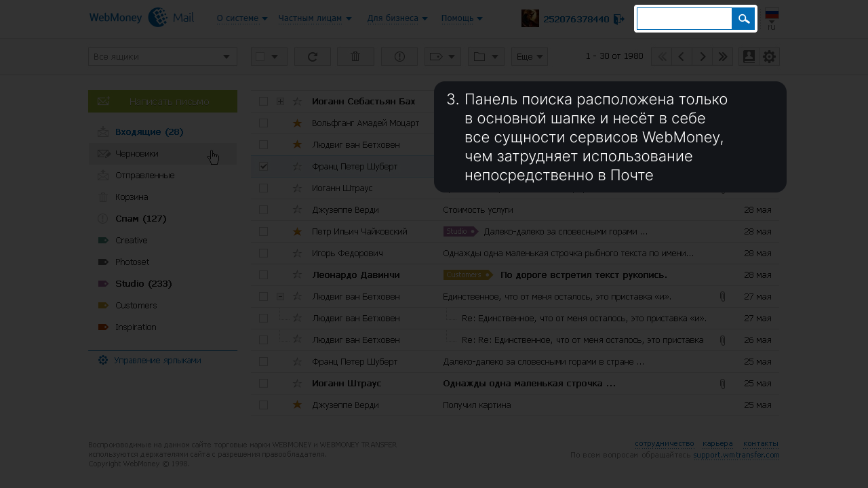Toggle the select-all messages checkbox
Viewport: 868px width, 488px height.
click(260, 57)
